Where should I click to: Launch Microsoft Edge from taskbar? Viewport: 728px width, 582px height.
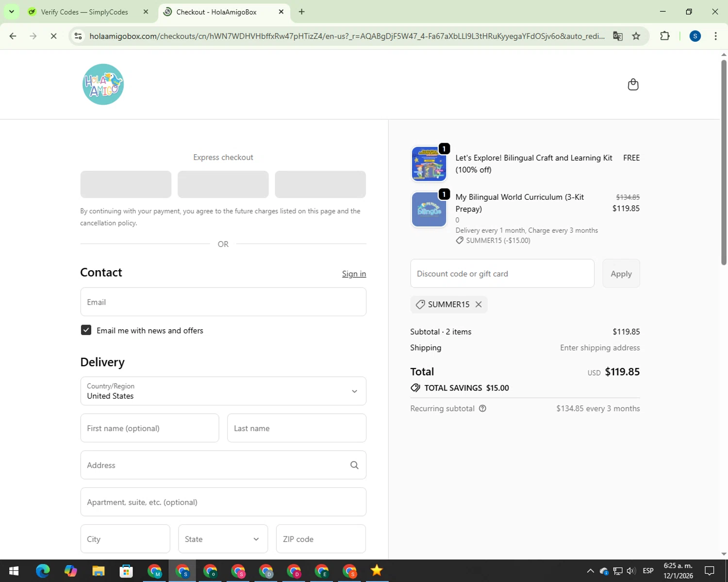(43, 571)
